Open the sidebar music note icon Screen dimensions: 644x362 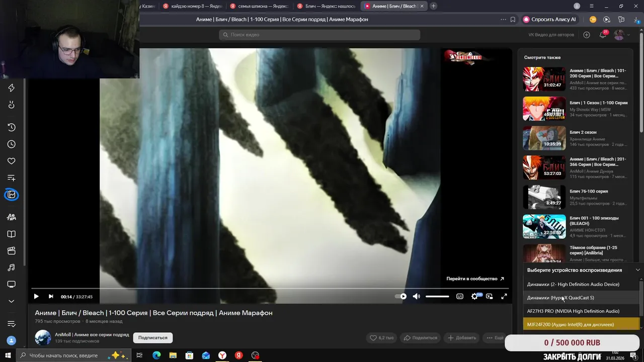pos(12,267)
